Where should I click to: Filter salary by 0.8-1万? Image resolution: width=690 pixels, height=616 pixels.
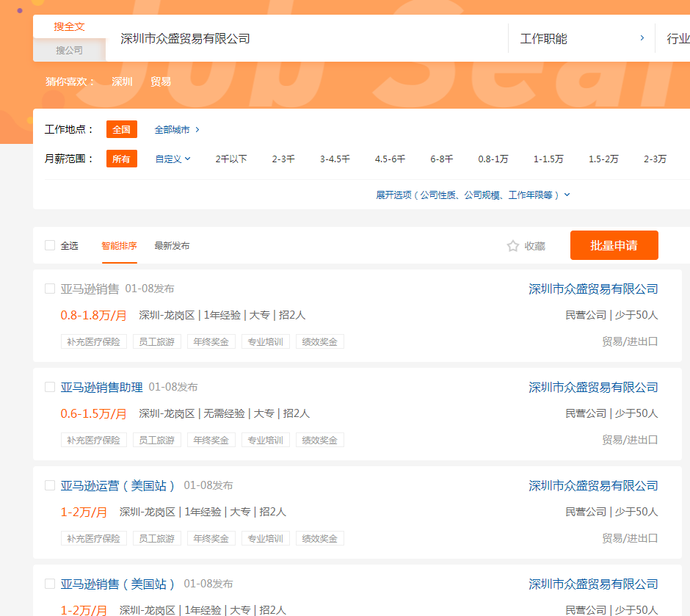coord(493,159)
